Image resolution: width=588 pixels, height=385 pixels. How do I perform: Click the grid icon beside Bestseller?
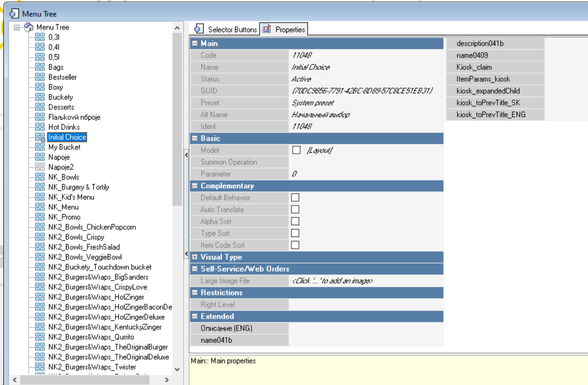tap(40, 77)
